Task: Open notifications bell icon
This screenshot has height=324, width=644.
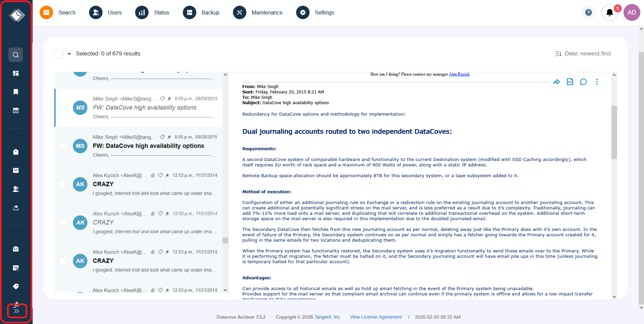Action: (609, 13)
